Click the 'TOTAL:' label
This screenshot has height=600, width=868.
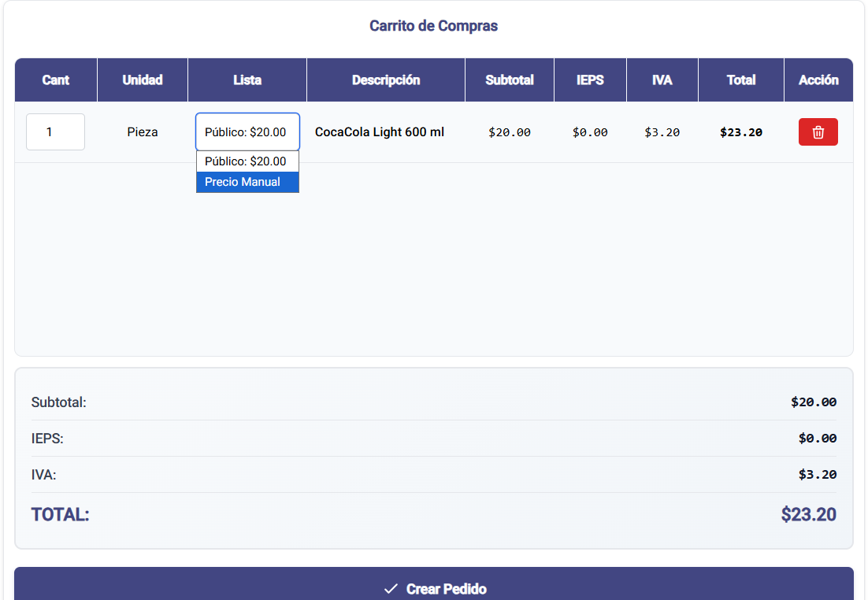tap(60, 515)
